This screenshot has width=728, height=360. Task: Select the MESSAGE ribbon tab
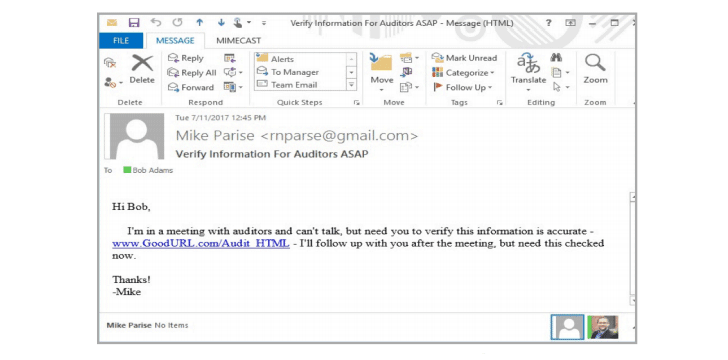175,40
